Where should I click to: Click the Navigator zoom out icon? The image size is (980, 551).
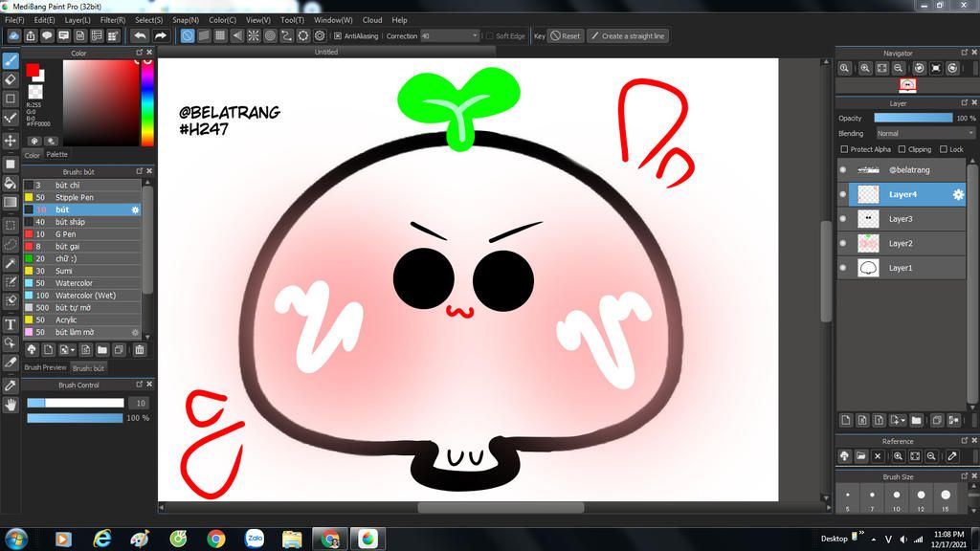click(898, 68)
